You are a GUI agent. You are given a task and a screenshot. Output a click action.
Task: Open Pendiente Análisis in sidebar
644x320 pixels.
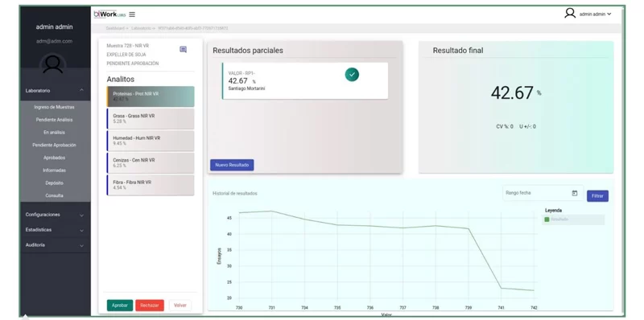54,120
